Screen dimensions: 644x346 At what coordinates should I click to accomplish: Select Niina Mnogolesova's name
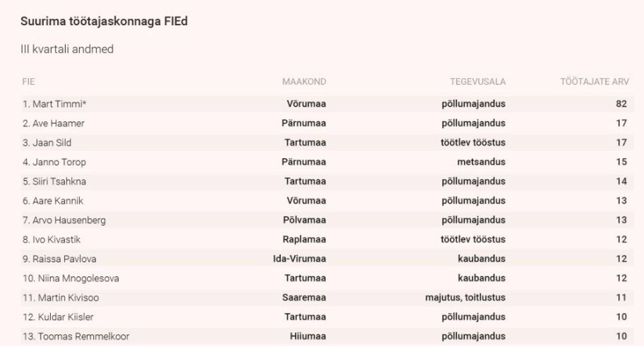71,278
